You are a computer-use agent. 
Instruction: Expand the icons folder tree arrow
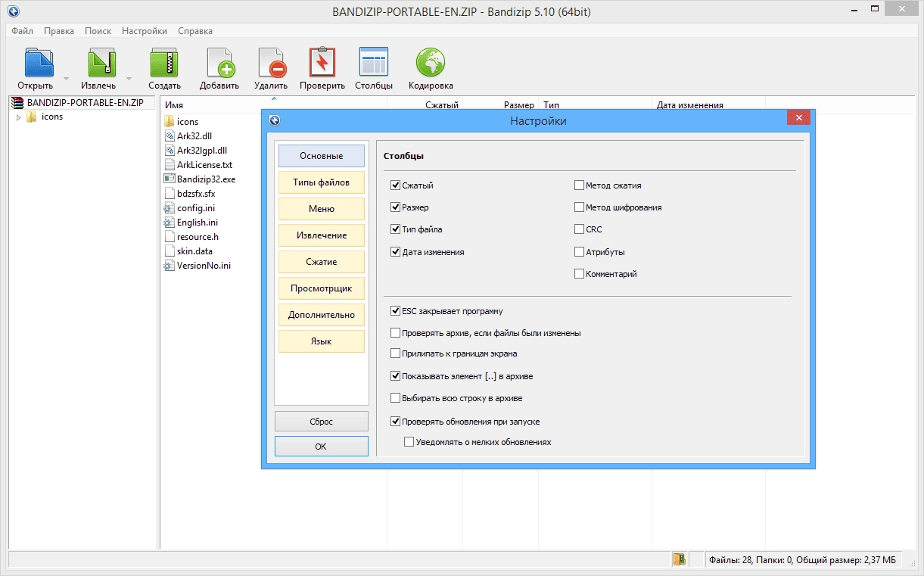[x=18, y=117]
